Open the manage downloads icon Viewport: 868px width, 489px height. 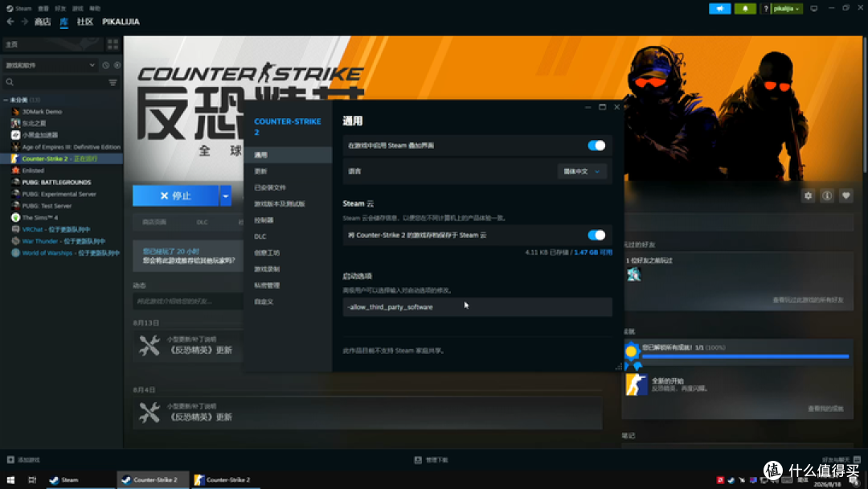tap(418, 460)
